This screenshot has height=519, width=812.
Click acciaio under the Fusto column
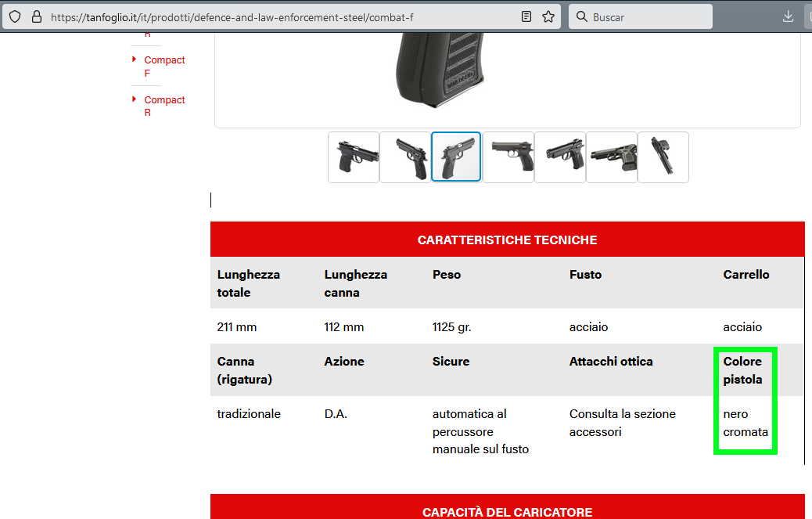pos(588,327)
